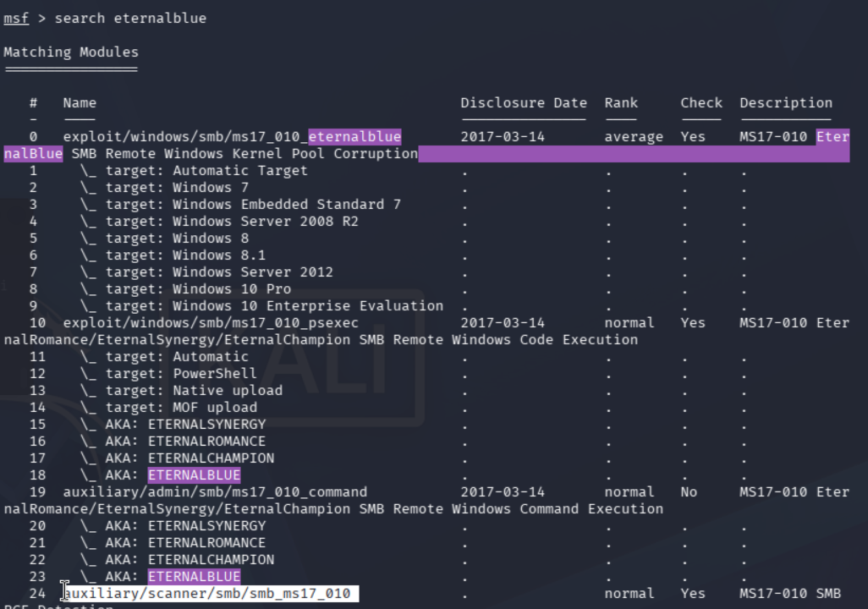The height and width of the screenshot is (609, 868).
Task: Click 'target: Windows 8.1' row
Action: click(x=185, y=255)
